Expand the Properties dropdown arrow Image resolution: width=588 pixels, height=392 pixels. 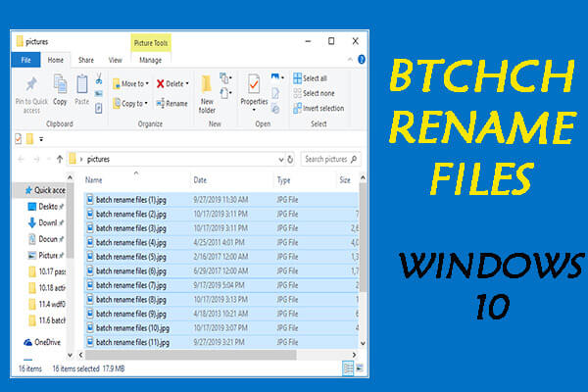click(254, 111)
